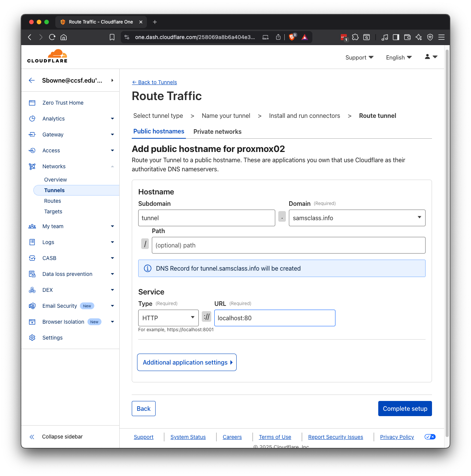Open Brave Shields lion icon
This screenshot has width=471, height=476.
coord(292,37)
